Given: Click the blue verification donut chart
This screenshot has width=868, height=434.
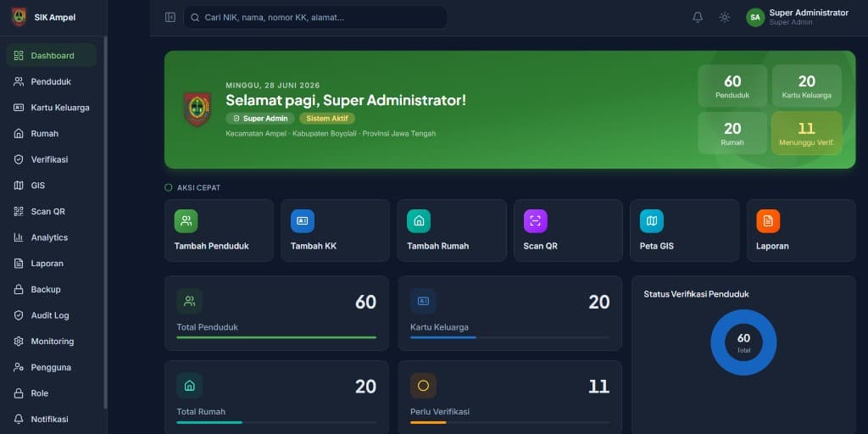Looking at the screenshot, I should coord(743,342).
